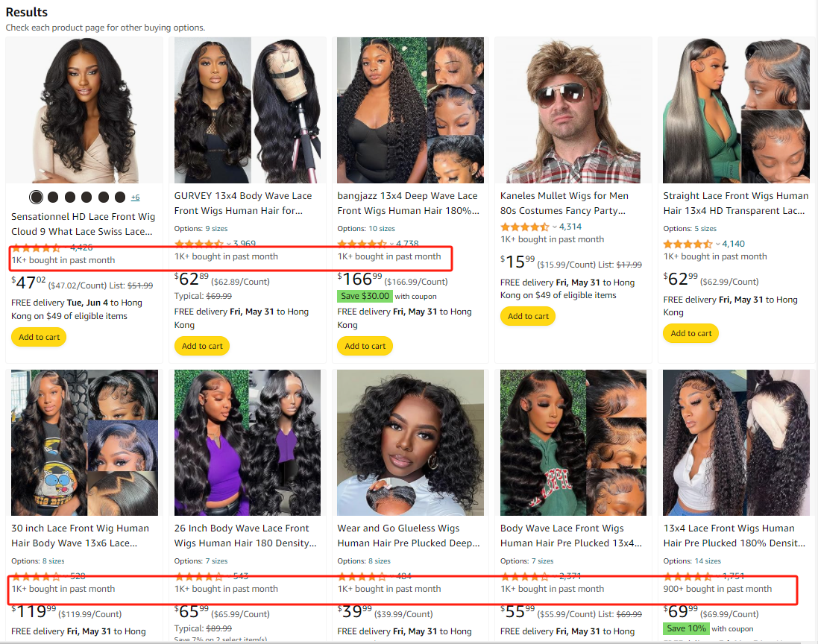
Task: Click Save 10% coupon badge
Action: [x=686, y=629]
